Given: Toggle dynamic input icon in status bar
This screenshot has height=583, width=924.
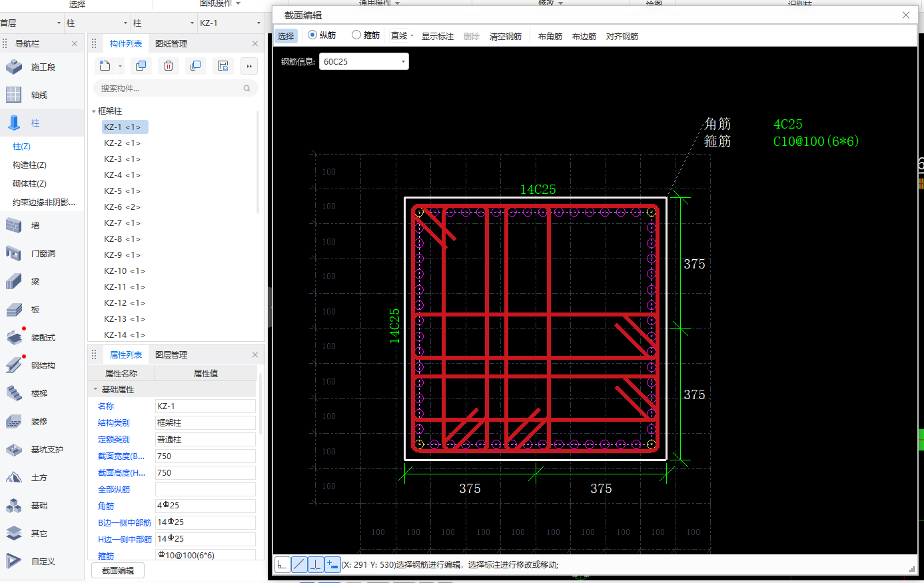Looking at the screenshot, I should click(332, 564).
